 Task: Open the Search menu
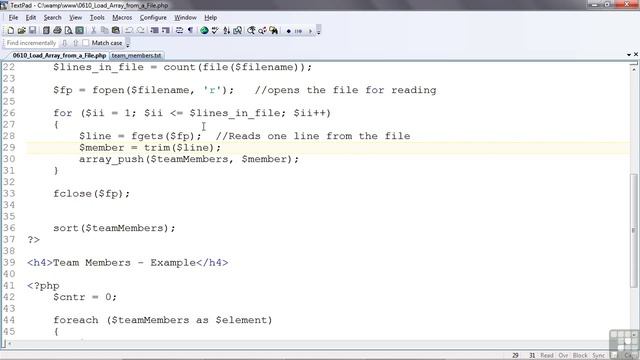pos(52,18)
